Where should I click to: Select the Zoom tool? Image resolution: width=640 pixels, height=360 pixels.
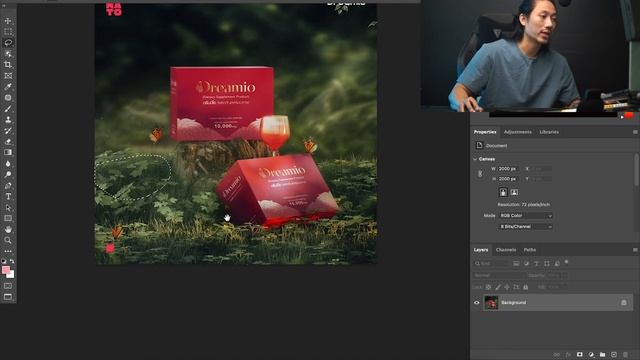8,240
